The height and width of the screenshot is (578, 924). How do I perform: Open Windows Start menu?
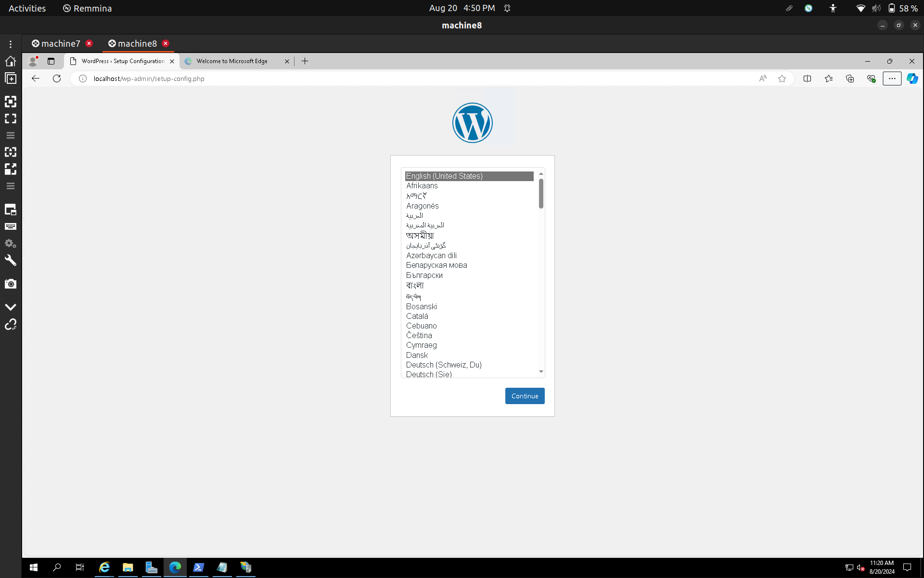34,567
